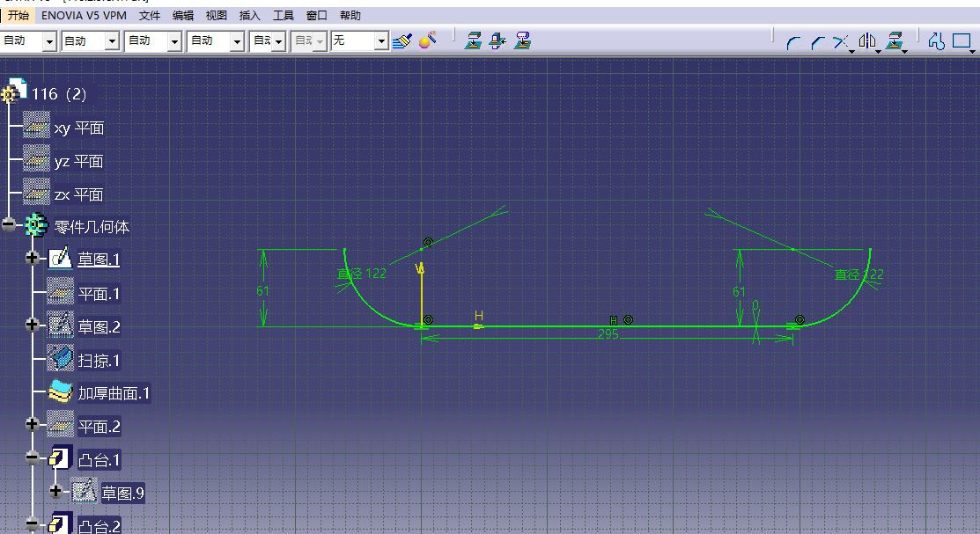Viewport: 980px width, 534px height.
Task: Open the 文件 menu
Action: 150,15
